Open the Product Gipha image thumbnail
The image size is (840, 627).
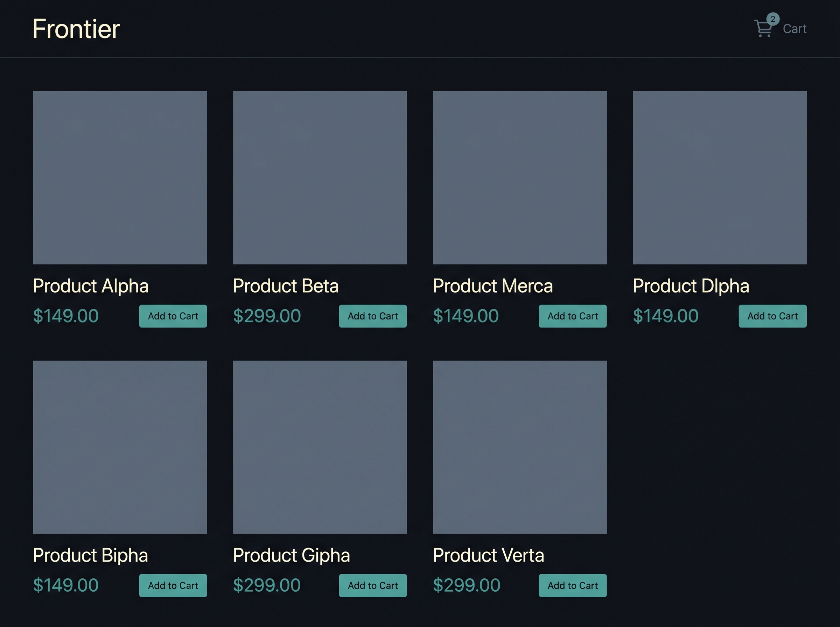click(320, 447)
